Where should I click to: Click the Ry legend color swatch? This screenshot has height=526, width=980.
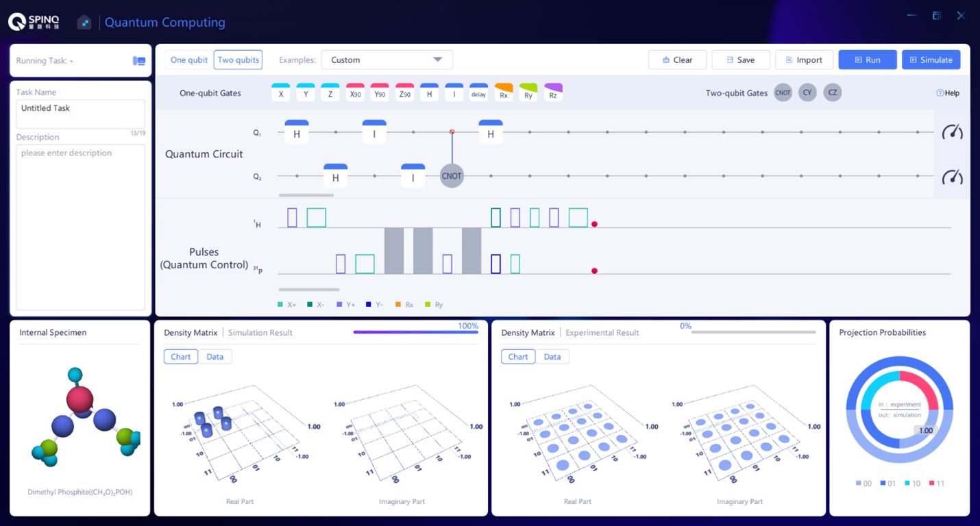(428, 305)
